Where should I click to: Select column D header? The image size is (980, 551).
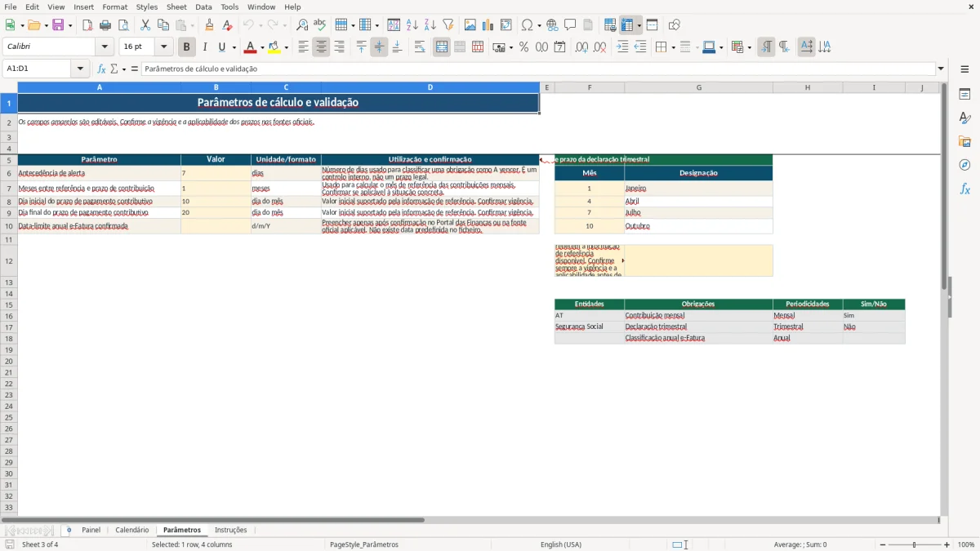430,87
